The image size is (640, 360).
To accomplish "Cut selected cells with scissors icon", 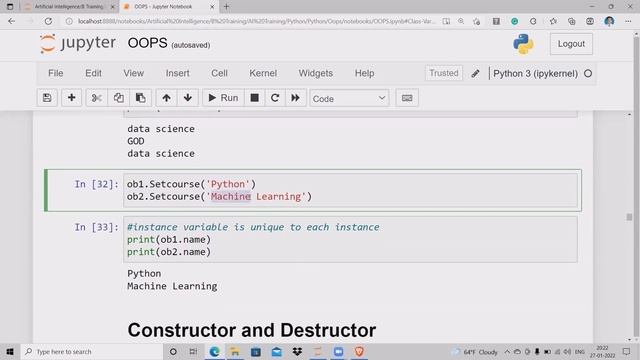I will [96, 98].
